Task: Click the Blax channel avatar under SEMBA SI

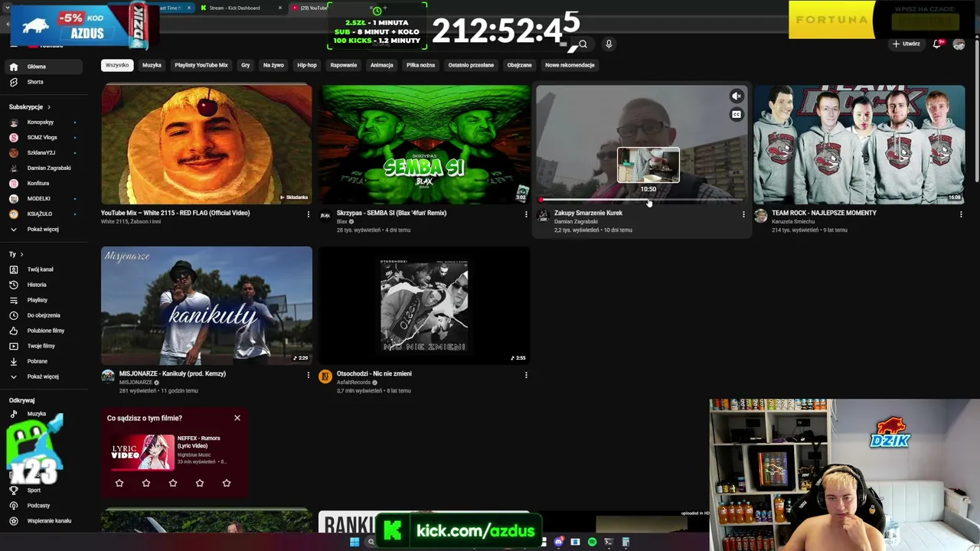Action: [x=325, y=216]
